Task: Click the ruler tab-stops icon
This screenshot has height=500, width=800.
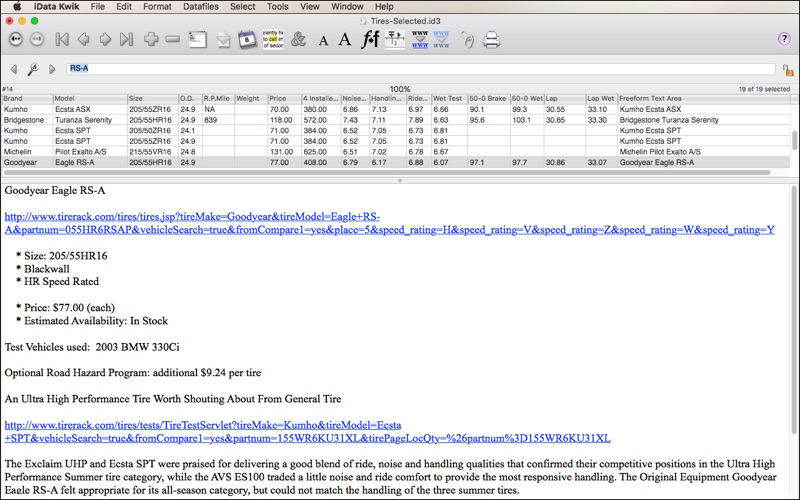Action: tap(395, 39)
